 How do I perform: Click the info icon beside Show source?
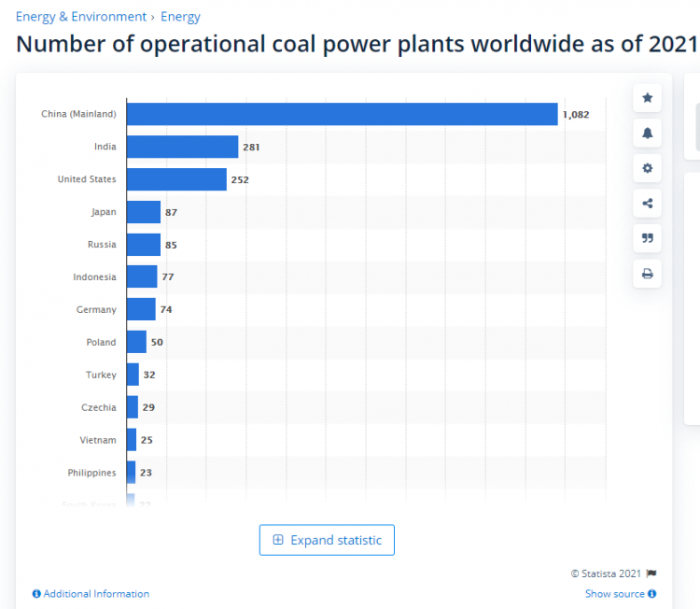(x=651, y=594)
